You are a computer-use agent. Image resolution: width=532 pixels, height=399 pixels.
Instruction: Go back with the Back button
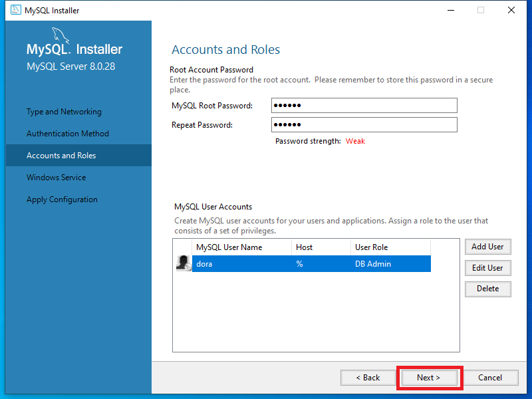tap(368, 378)
